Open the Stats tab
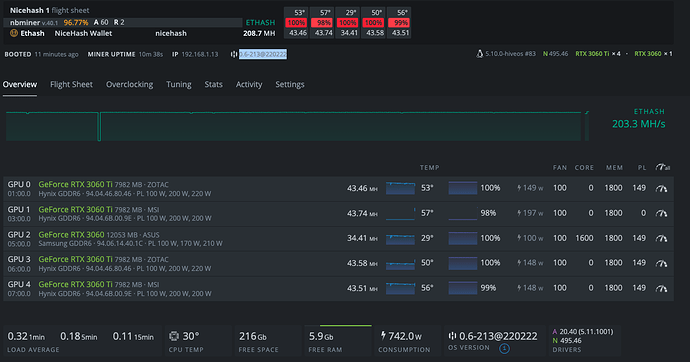The image size is (690, 362). pyautogui.click(x=213, y=84)
